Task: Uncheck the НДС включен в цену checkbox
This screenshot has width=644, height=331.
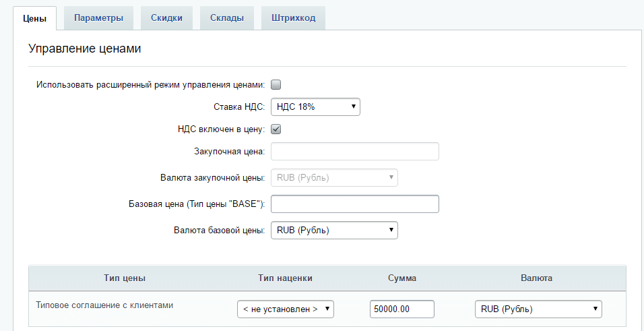Action: tap(276, 129)
